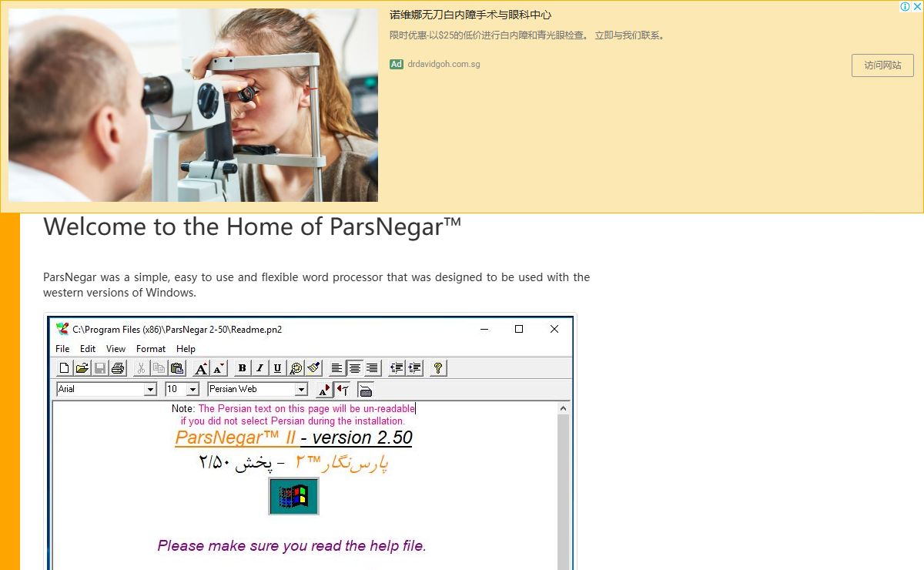
Task: Click the ad info icon on the banner
Action: 906,7
